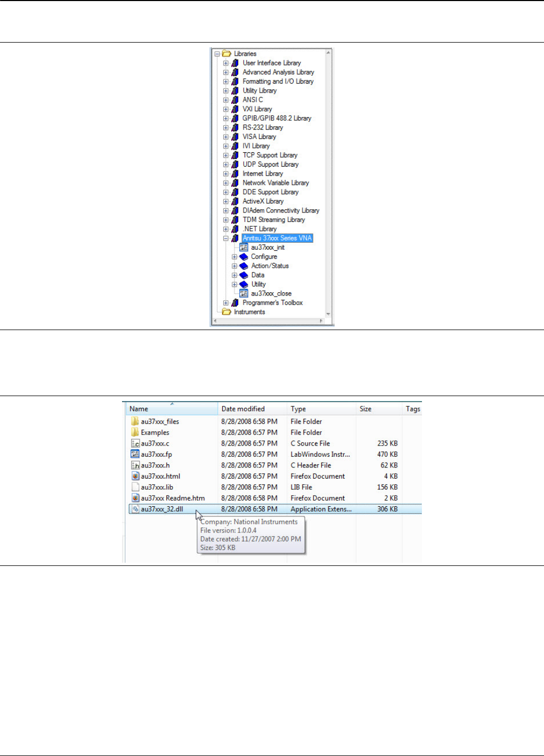Image resolution: width=544 pixels, height=756 pixels.
Task: Expand the Data class node
Action: click(x=234, y=275)
